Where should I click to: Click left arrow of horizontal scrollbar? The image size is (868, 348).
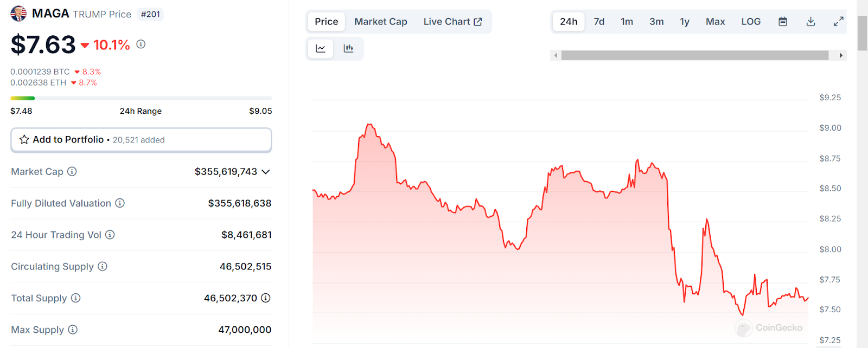556,55
